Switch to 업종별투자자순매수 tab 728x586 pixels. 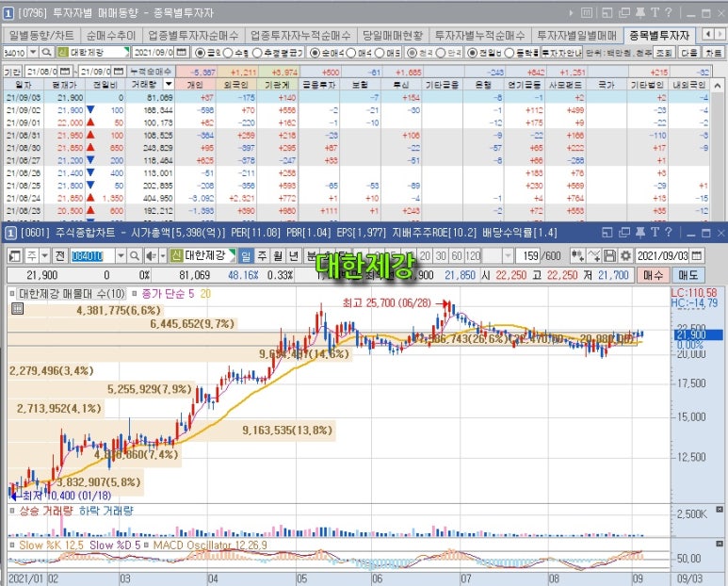tap(193, 35)
